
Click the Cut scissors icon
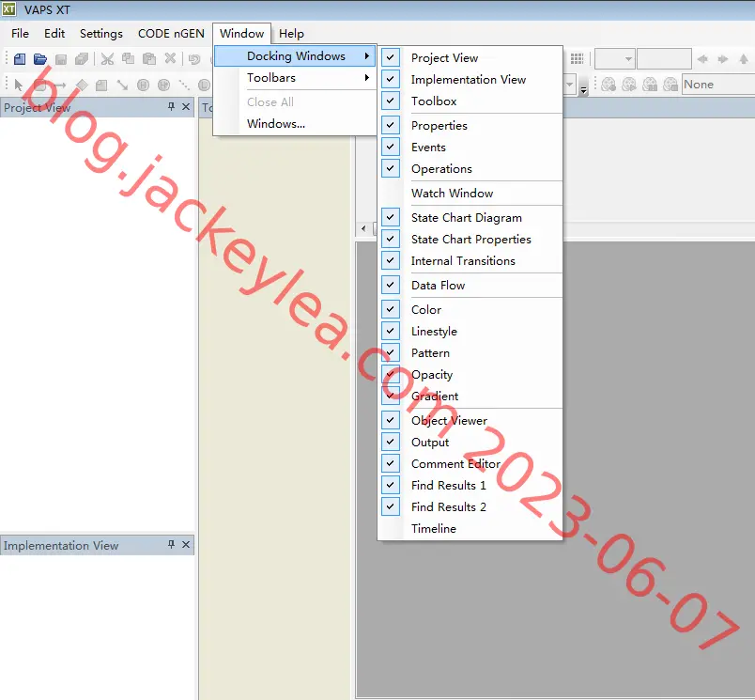pos(107,59)
